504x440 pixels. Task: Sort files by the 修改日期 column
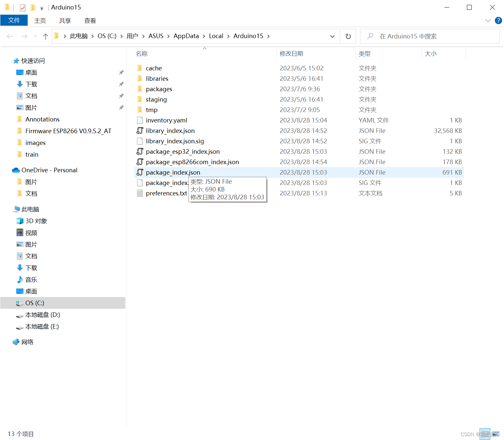(x=291, y=54)
